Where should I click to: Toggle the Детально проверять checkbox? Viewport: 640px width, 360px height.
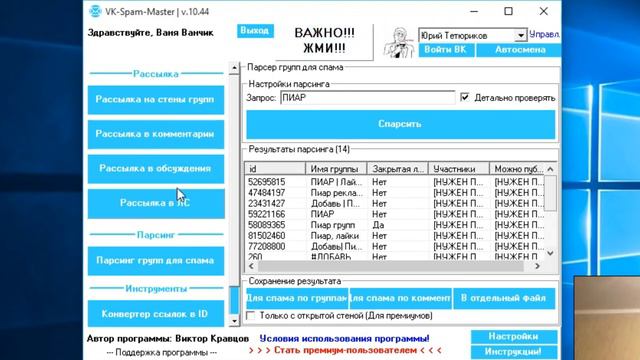tap(464, 98)
